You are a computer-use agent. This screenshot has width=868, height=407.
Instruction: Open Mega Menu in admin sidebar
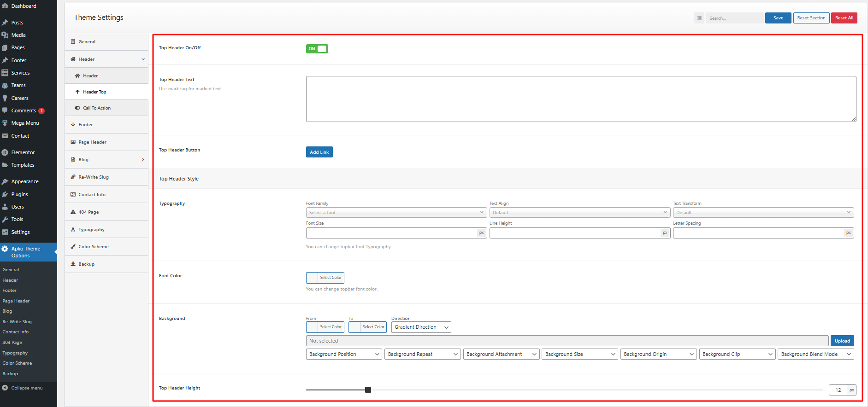tap(29, 123)
